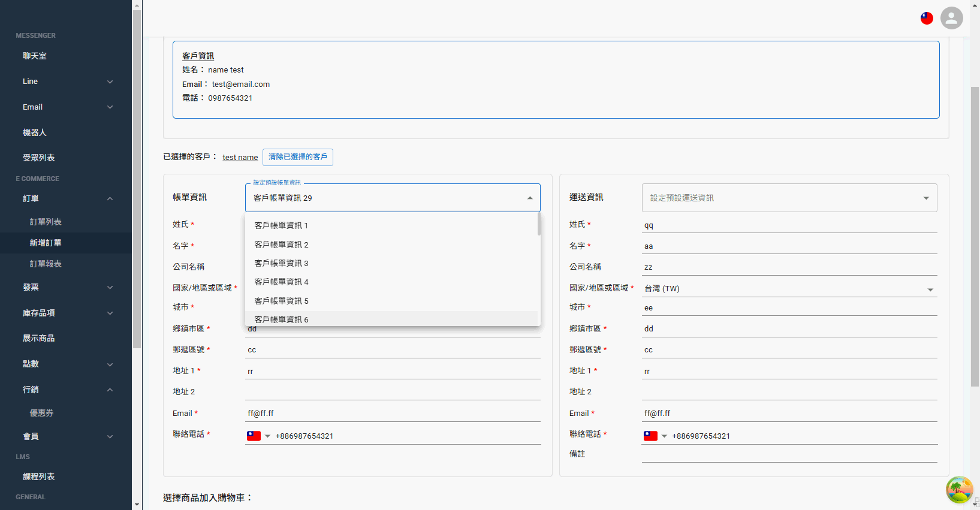Click the shipping 鄉鎮市區 field containing dd
Image resolution: width=980 pixels, height=510 pixels.
[x=789, y=329]
